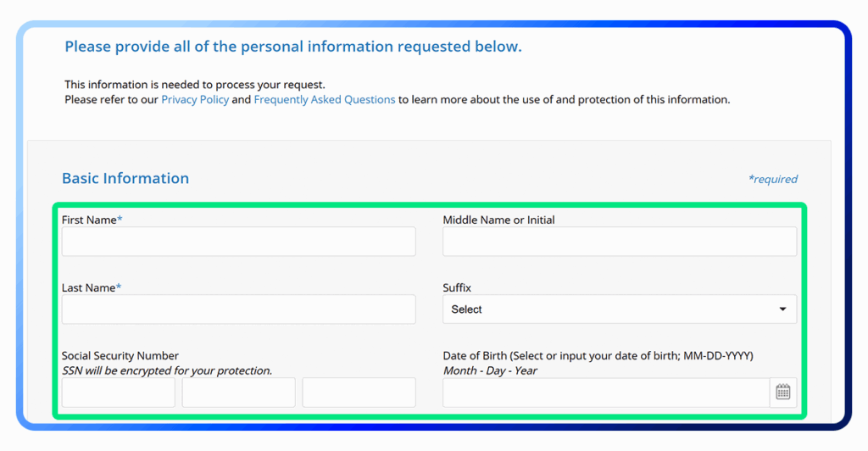Click the last Social Security Number box
Screen dimensions: 868x451
point(359,392)
